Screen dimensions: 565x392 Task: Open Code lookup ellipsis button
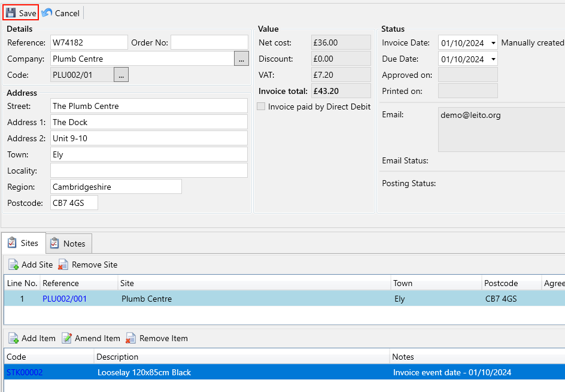(x=121, y=75)
